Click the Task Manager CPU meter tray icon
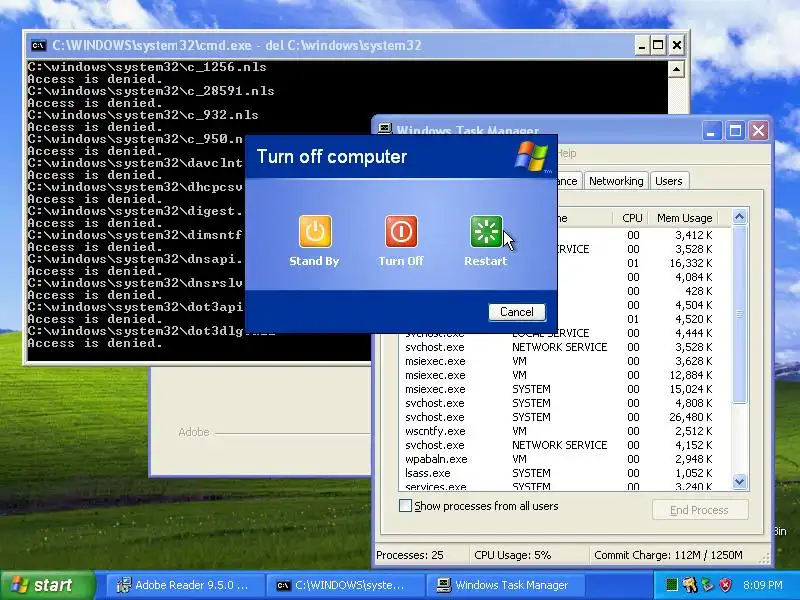Screen dimensions: 800x600 click(x=672, y=585)
